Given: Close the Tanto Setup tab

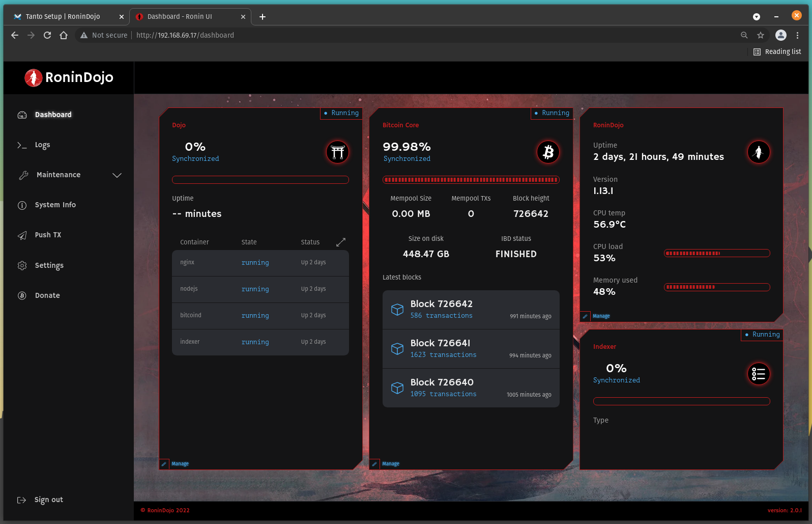Looking at the screenshot, I should pos(122,17).
